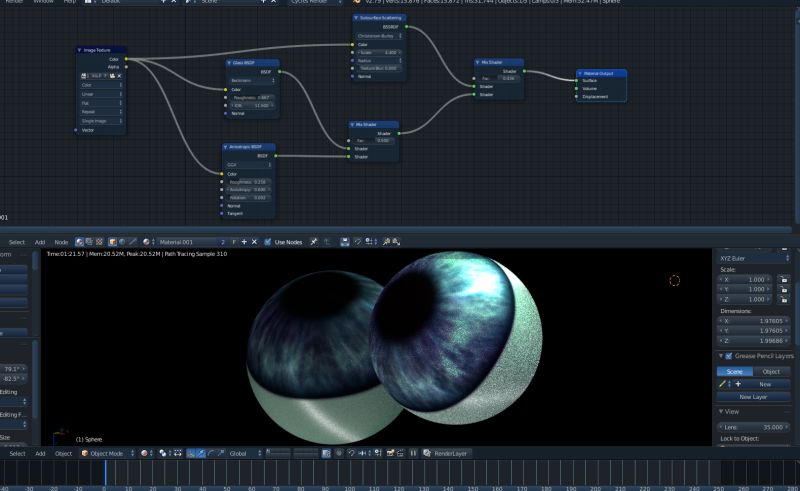Collapse the View panel
Screen dimensions: 800x491
721,411
